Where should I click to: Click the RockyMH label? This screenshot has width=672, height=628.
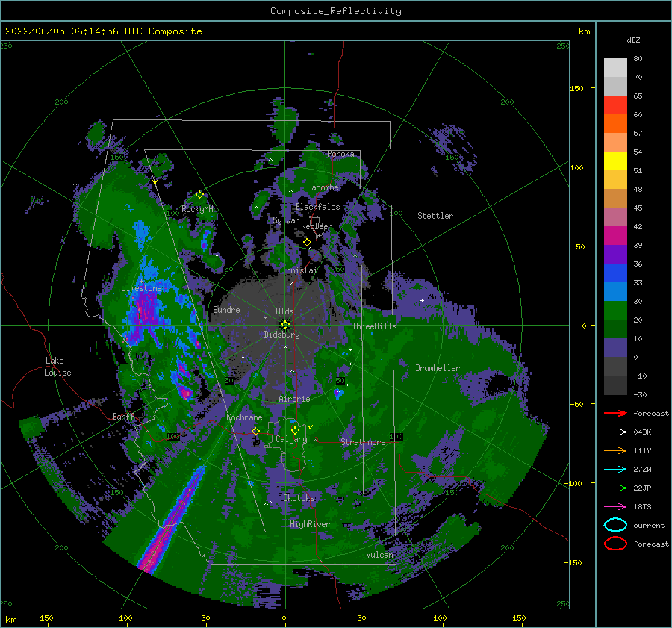[198, 209]
